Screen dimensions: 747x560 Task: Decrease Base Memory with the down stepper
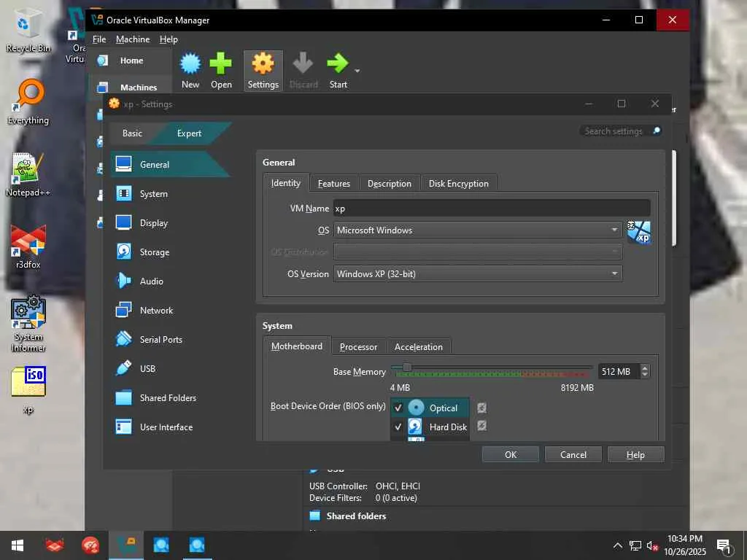coord(645,375)
